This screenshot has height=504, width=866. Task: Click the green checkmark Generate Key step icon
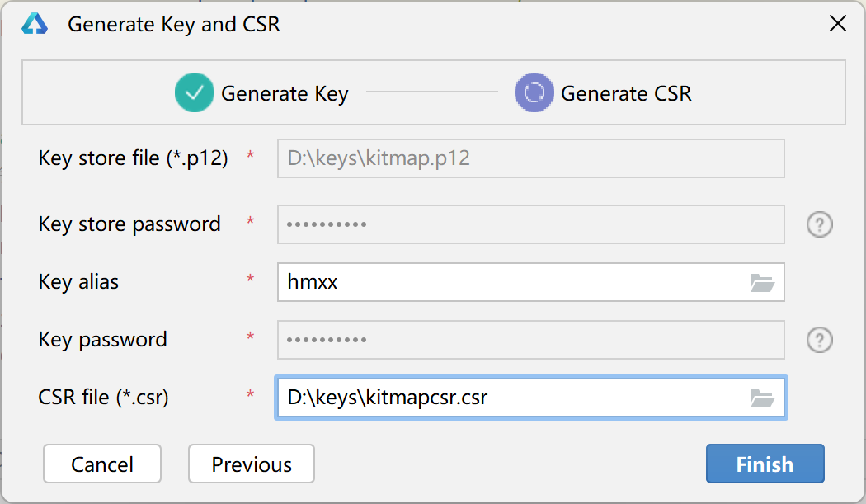click(195, 93)
